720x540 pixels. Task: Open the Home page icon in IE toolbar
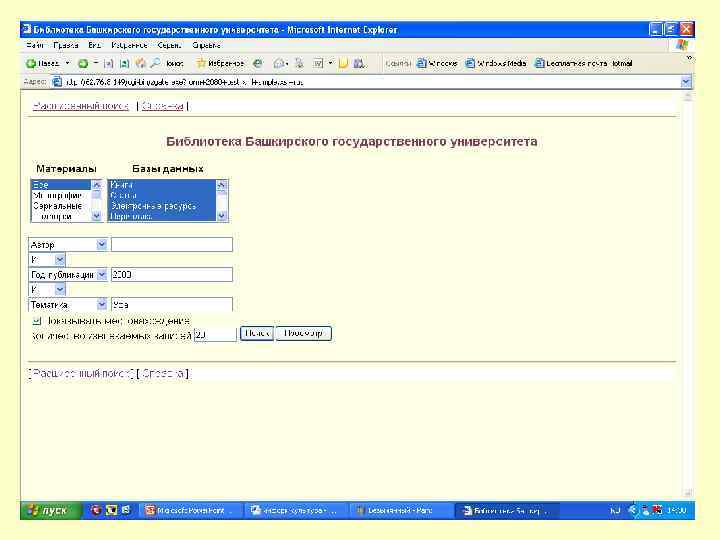[141, 63]
